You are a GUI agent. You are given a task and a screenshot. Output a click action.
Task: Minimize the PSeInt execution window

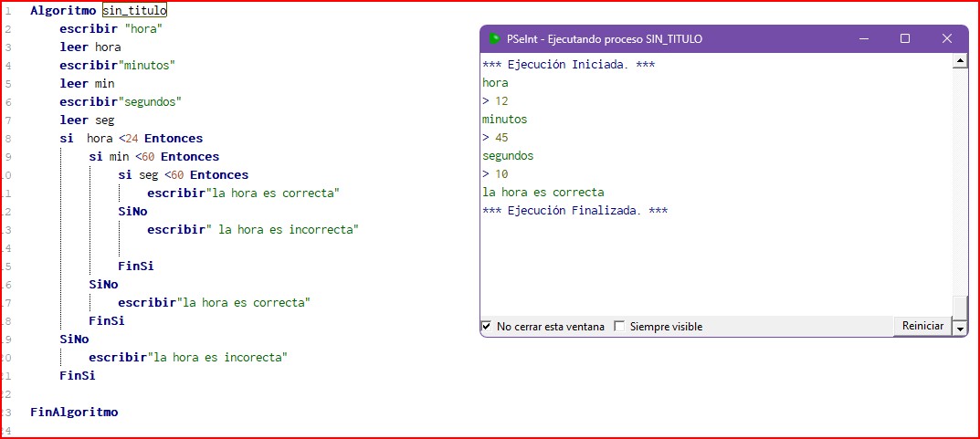pos(863,39)
